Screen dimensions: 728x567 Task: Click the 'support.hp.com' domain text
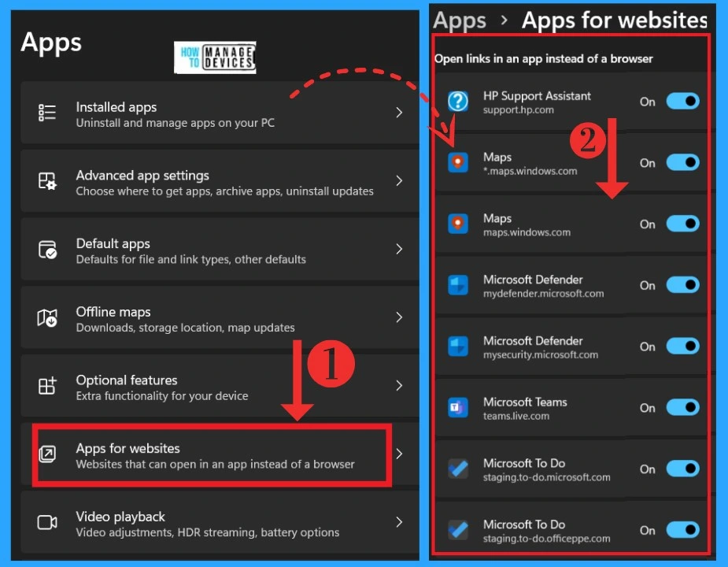pos(518,110)
